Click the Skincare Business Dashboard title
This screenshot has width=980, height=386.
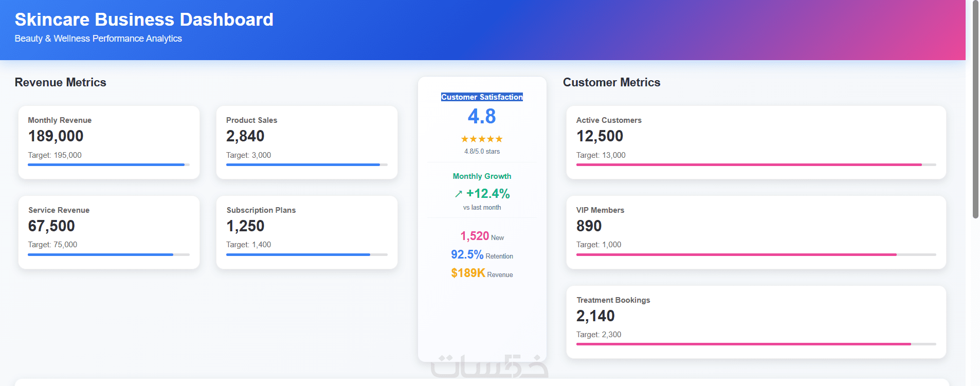click(x=144, y=20)
